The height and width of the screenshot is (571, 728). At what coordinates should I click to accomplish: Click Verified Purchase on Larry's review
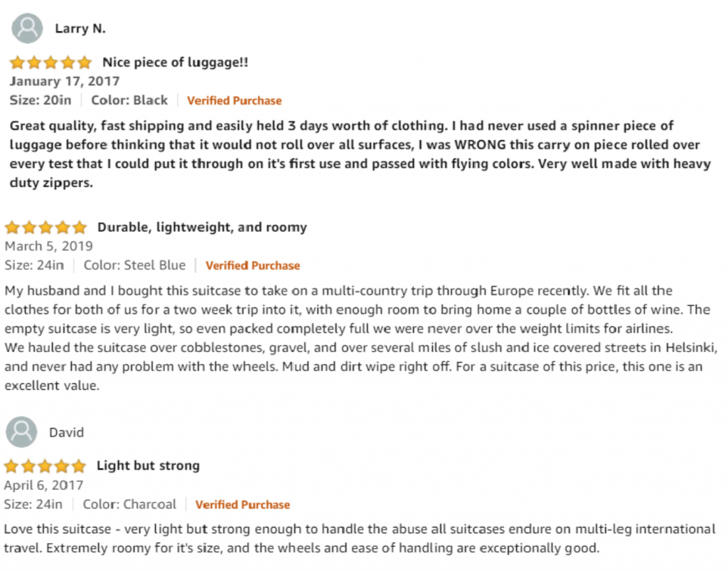(235, 101)
